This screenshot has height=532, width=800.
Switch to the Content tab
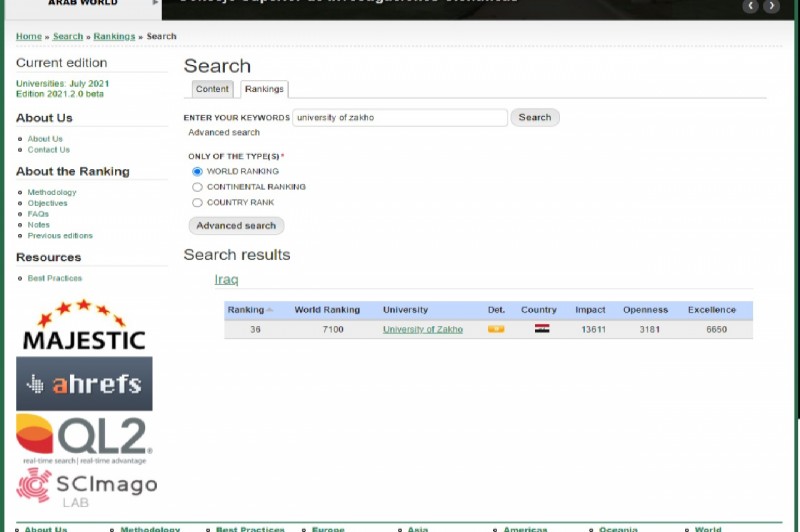tap(212, 89)
